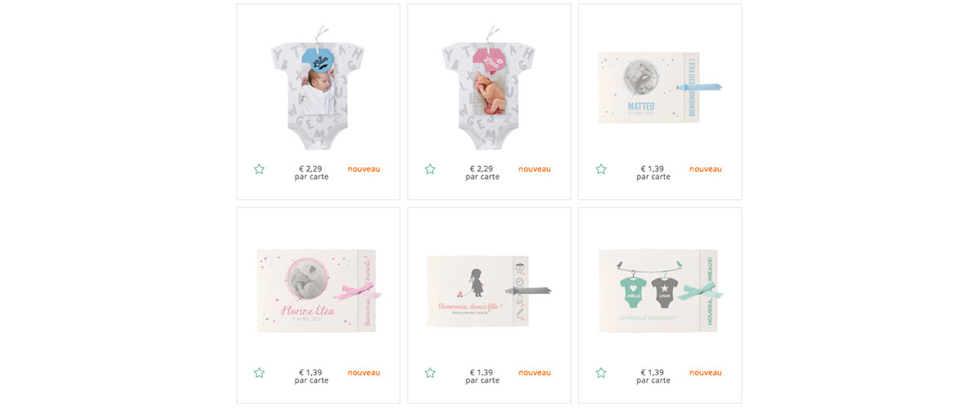The image size is (980, 408).
Task: Open the twin onesies clothesline card
Action: tap(660, 290)
